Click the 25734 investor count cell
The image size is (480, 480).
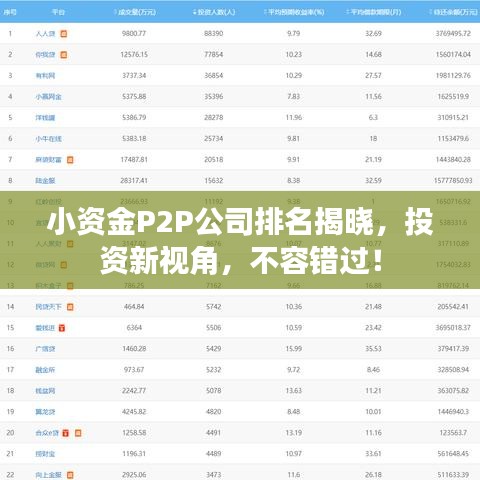click(214, 139)
